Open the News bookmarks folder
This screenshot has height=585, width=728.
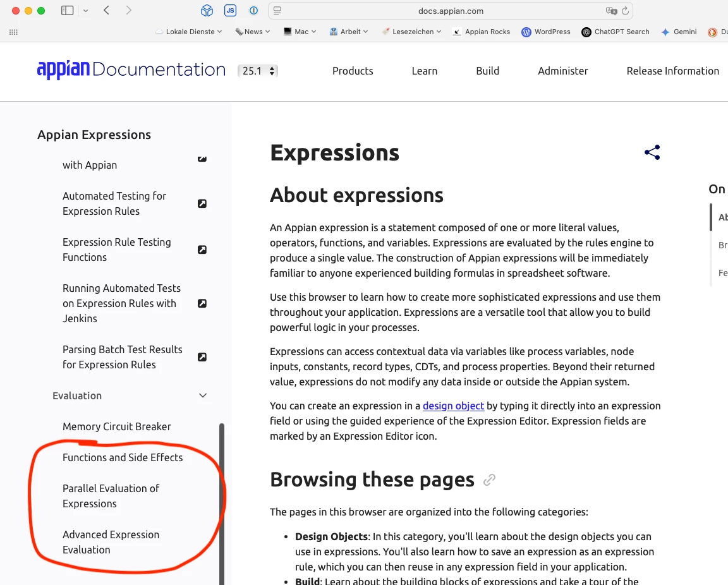click(253, 32)
